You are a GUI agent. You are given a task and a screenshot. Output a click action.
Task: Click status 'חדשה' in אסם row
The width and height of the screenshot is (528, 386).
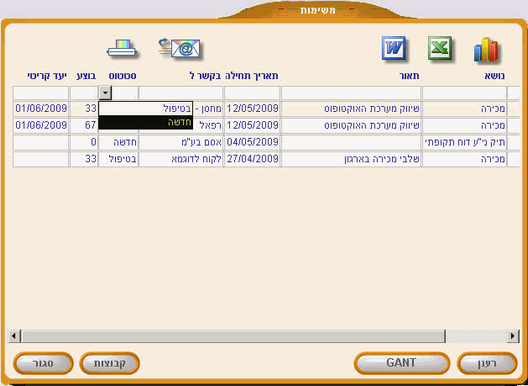[x=118, y=142]
